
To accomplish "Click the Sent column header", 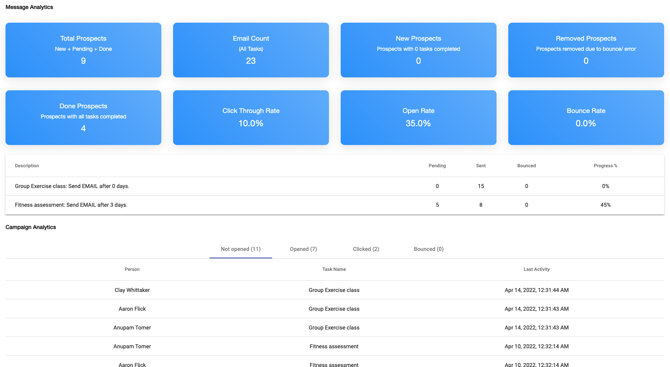I will tap(481, 166).
